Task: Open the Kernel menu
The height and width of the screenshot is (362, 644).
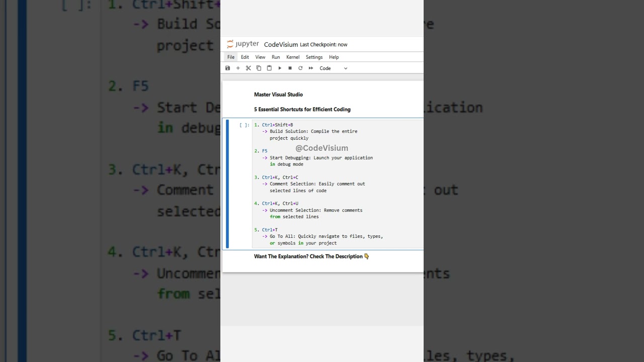Action: pos(293,57)
